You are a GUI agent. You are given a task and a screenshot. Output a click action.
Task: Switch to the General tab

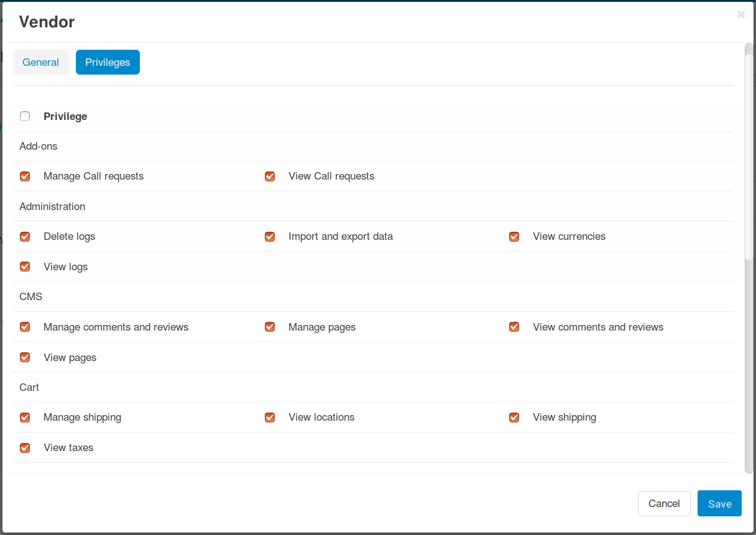click(x=40, y=62)
